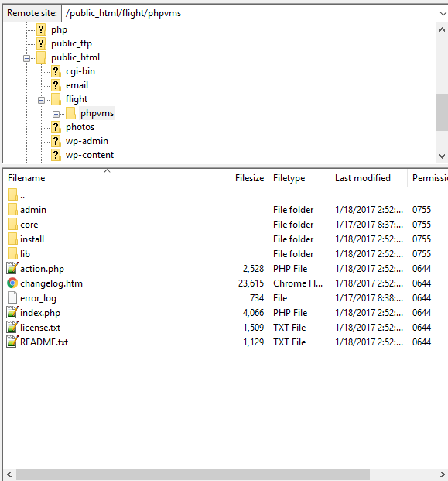The width and height of the screenshot is (448, 481).
Task: Select phpvms label in remote tree
Action: click(x=97, y=113)
